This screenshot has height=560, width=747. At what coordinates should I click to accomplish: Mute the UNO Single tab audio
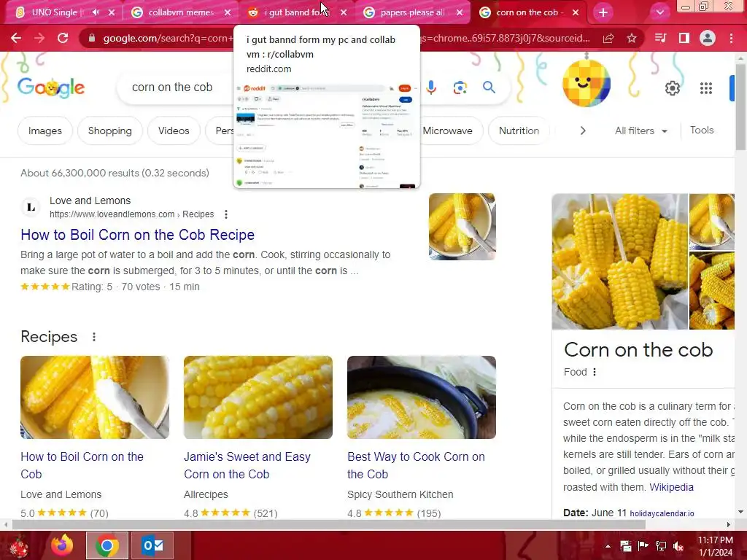point(96,12)
